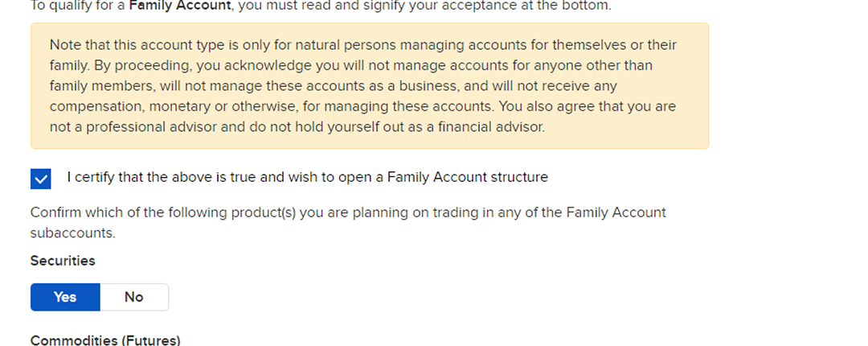
Task: Click the Commodities (Futures) heading
Action: coord(105,340)
